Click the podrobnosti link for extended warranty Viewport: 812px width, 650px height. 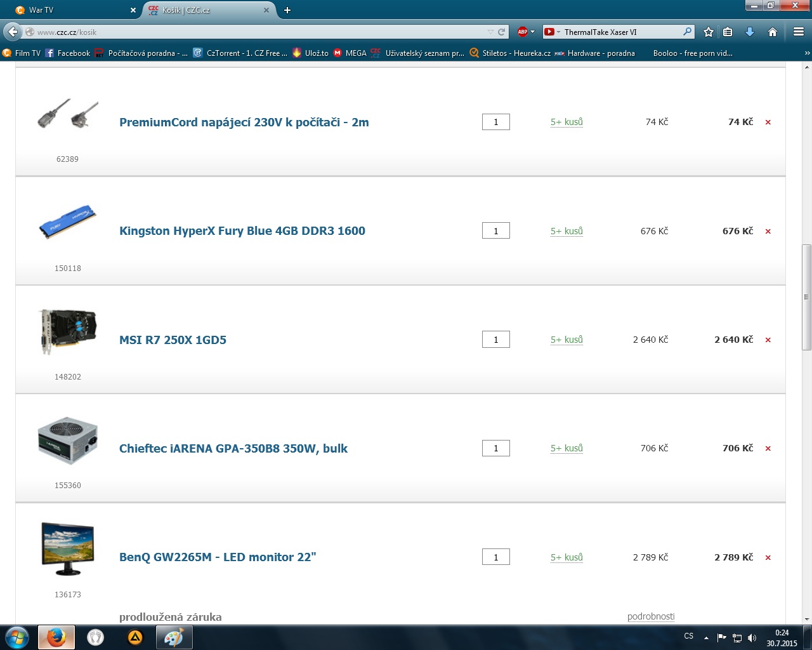pyautogui.click(x=651, y=616)
